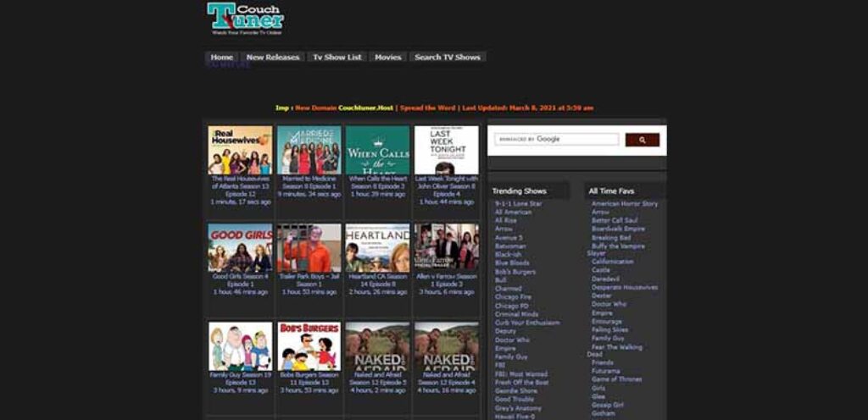The image size is (868, 420).
Task: Select 9-1-1 Lone Star trending show
Action: [518, 204]
